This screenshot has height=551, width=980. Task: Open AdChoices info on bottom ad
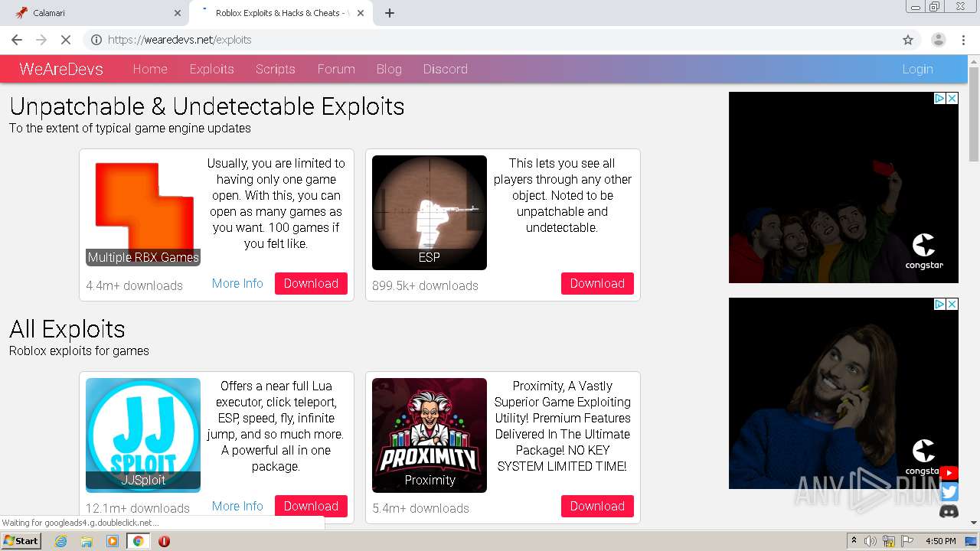(x=940, y=304)
